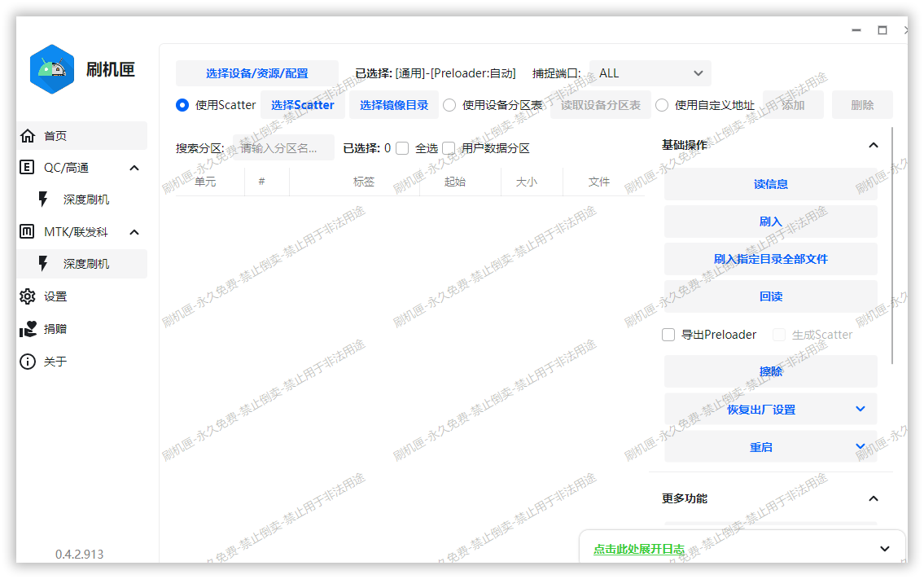Collapse the 基础操作 section
924x579 pixels.
pyautogui.click(x=874, y=145)
